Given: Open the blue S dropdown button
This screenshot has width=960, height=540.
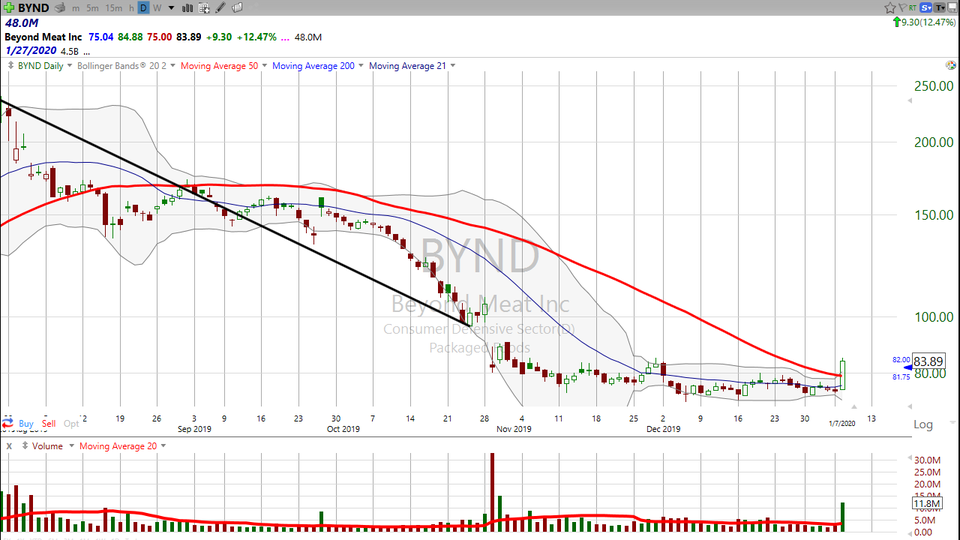Looking at the screenshot, I should [926, 7].
